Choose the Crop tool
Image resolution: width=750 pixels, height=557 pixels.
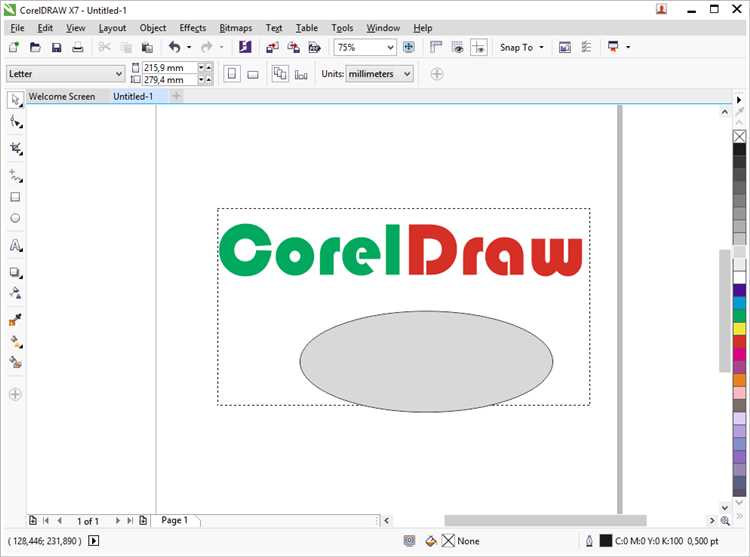tap(15, 148)
